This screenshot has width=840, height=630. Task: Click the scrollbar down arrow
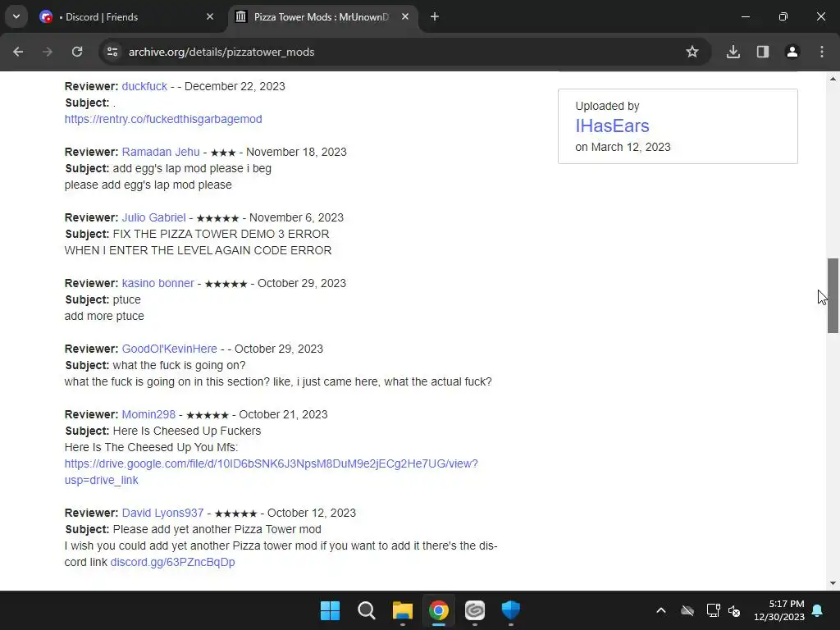(x=833, y=583)
